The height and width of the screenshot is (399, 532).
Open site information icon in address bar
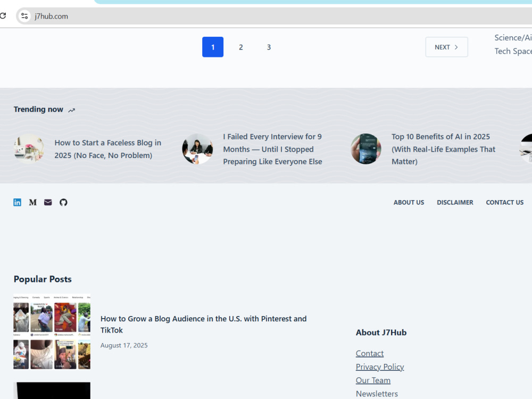coord(24,16)
